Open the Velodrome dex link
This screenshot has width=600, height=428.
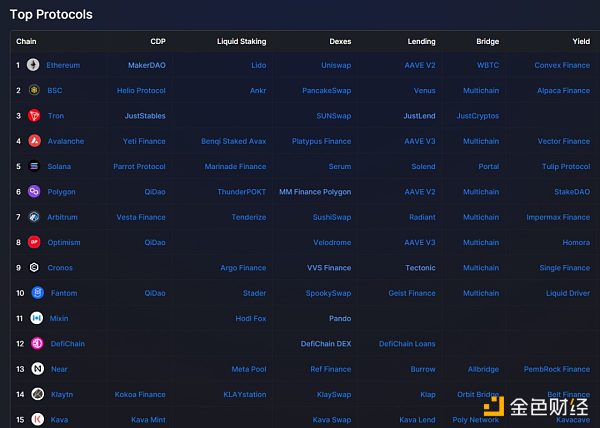click(x=332, y=242)
